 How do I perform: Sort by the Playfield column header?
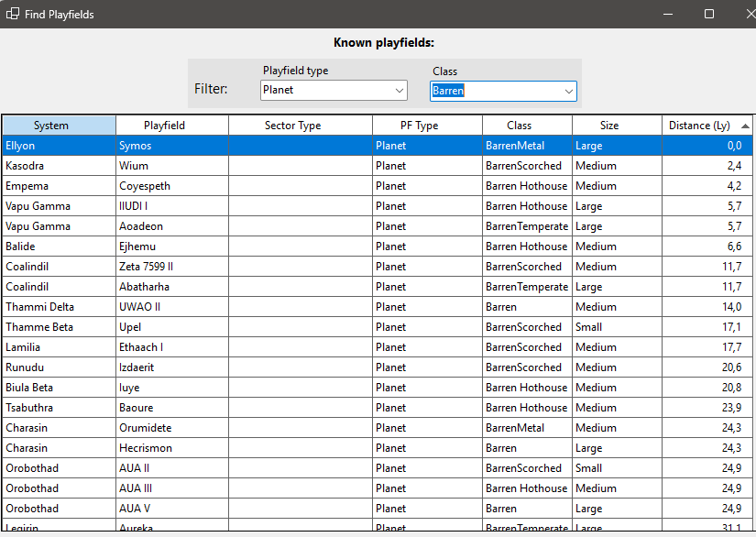point(172,126)
